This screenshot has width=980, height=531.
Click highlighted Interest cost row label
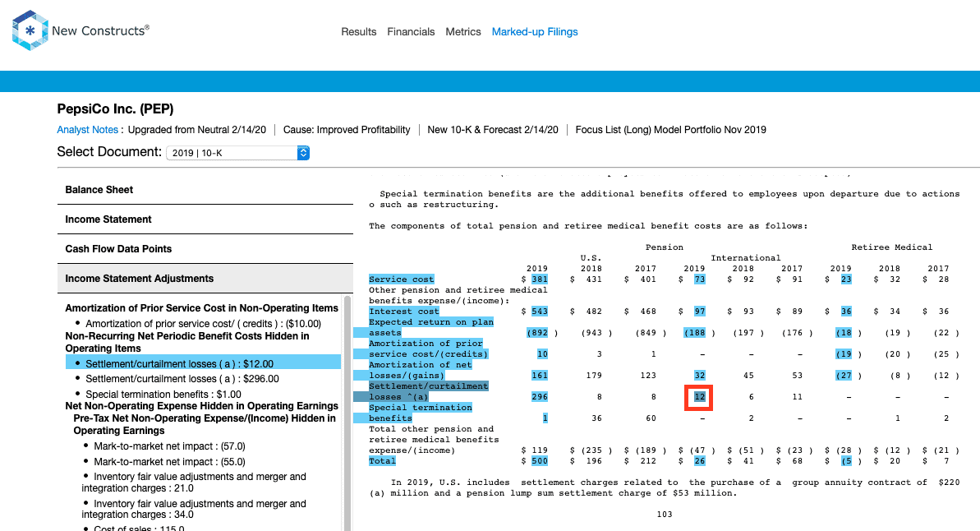tap(404, 312)
